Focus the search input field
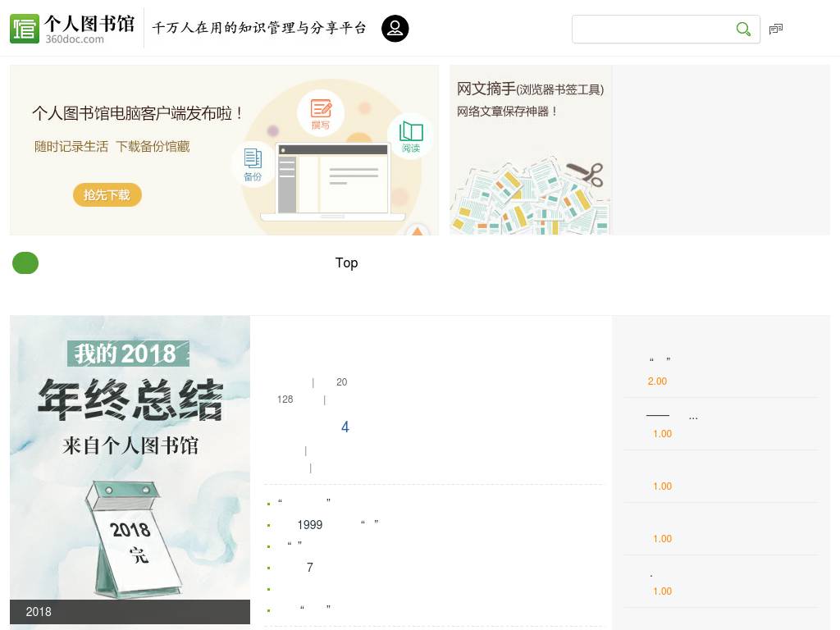Viewport: 840px width, 630px height. pos(654,29)
